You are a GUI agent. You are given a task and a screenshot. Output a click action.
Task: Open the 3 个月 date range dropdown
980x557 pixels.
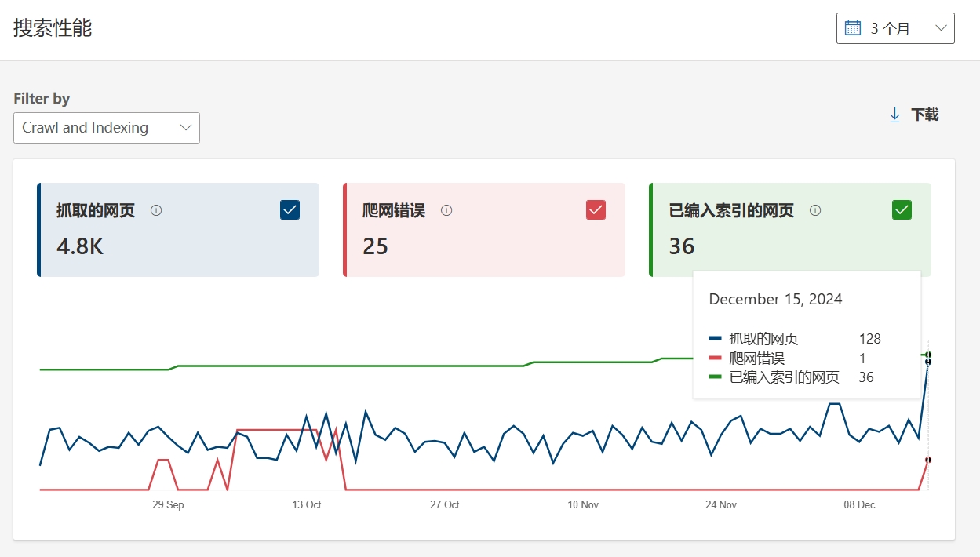[x=895, y=28]
